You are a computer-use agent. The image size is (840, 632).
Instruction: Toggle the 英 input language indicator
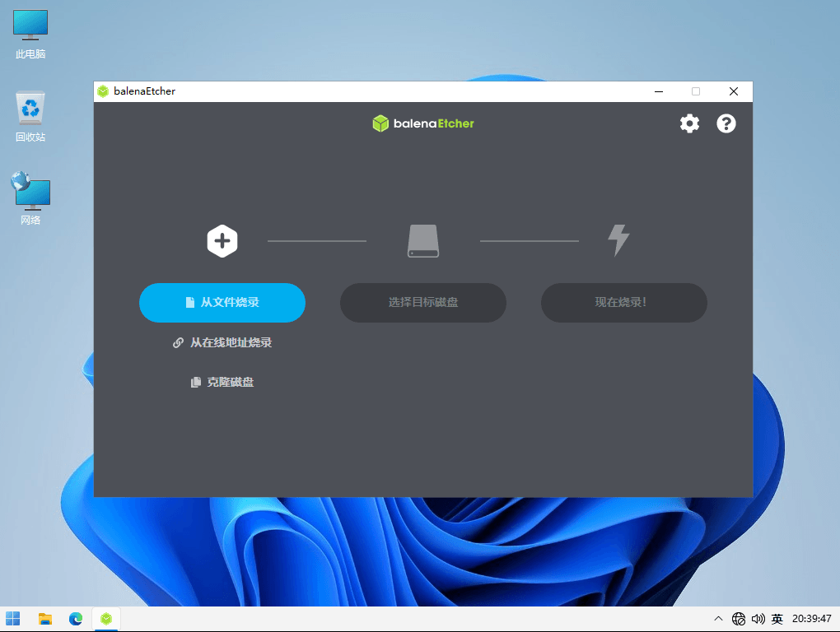(777, 619)
